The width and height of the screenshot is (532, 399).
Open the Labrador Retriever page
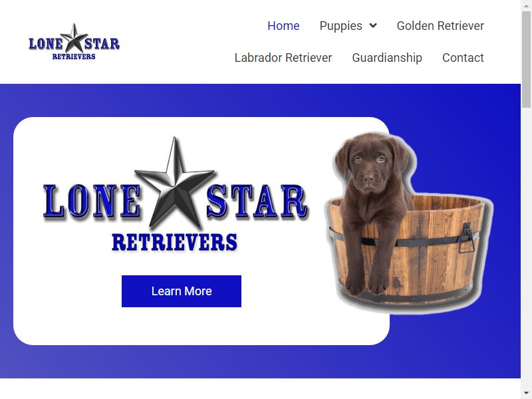(x=283, y=58)
